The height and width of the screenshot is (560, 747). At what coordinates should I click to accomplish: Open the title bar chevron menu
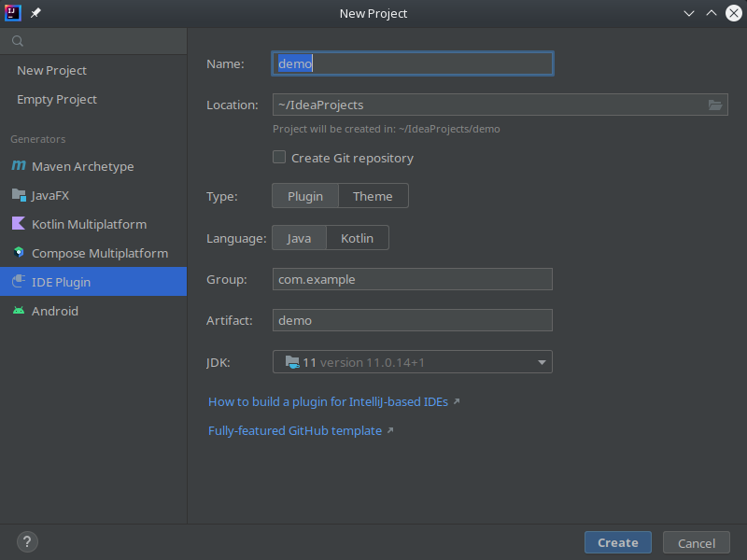coord(688,13)
